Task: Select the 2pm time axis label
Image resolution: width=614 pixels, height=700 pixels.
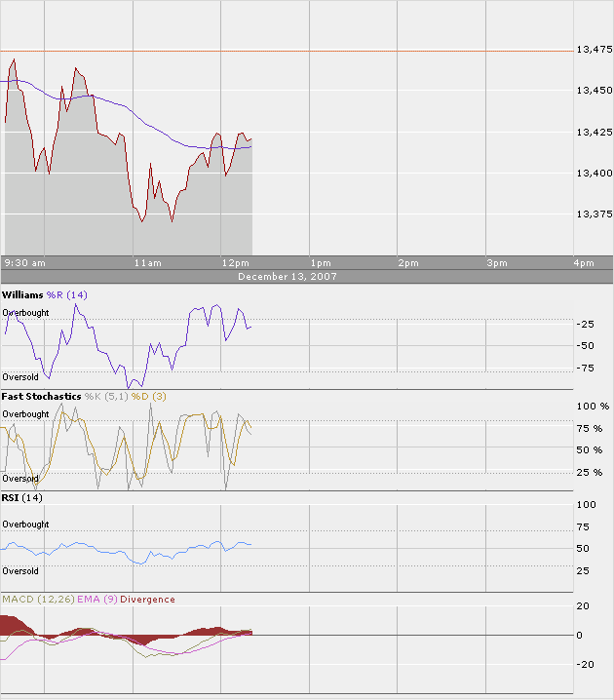Action: (407, 263)
